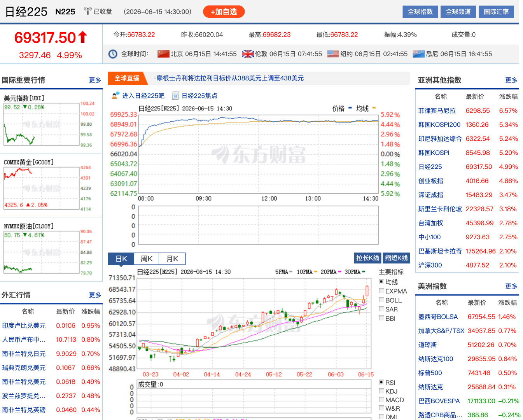Open the 菲律宾马尼拉 index row
This screenshot has height=420, width=523.
tap(467, 111)
